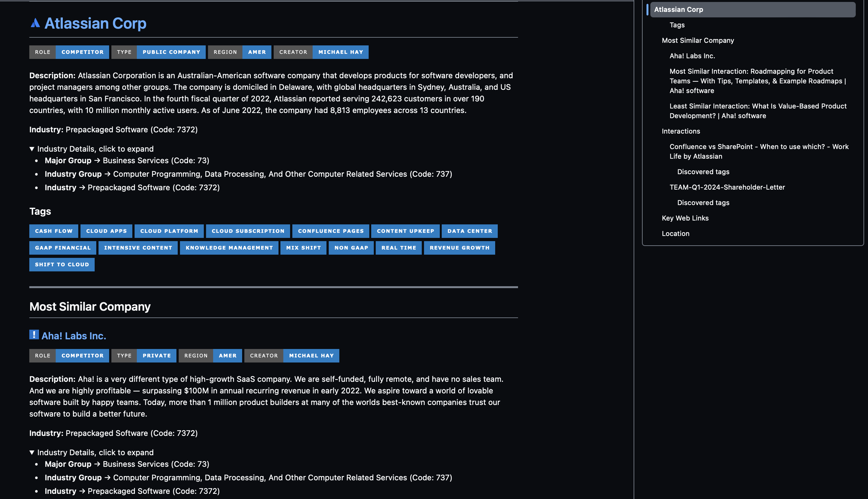Select Interactions in the table of contents
868x499 pixels.
tap(681, 131)
